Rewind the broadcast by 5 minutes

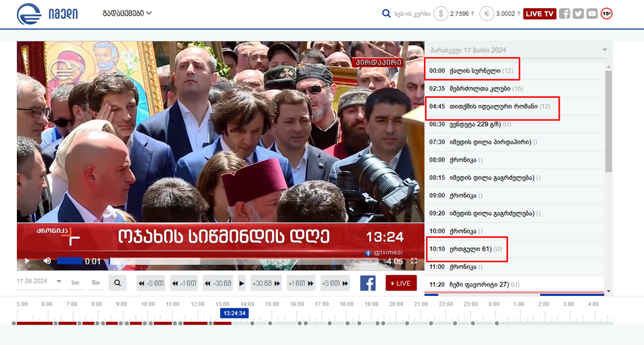click(x=151, y=283)
